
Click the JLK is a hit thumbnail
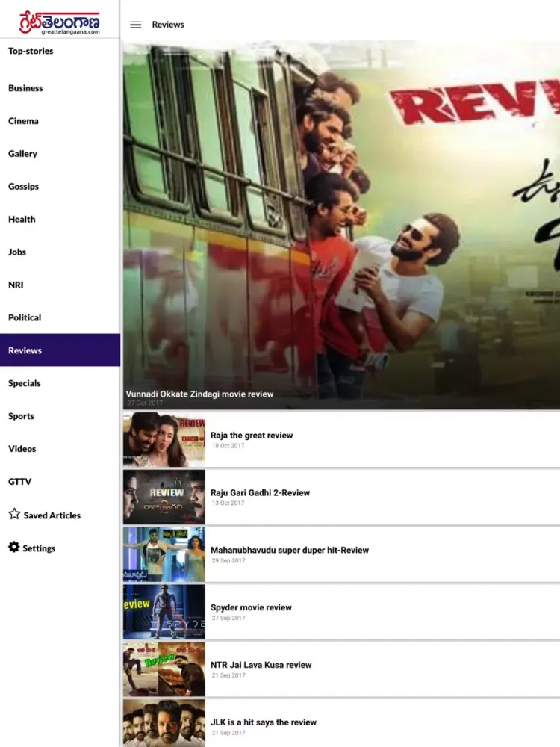pyautogui.click(x=164, y=723)
